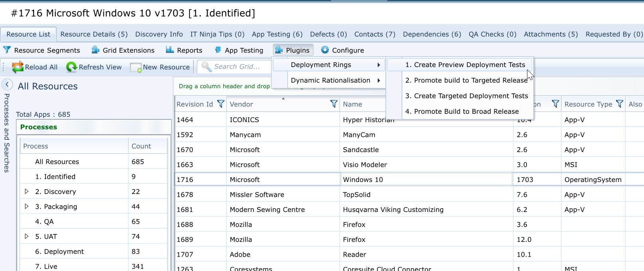Viewport: 644px width, 271px height.
Task: Select Create Targeted Deployment Tests
Action: click(x=460, y=96)
